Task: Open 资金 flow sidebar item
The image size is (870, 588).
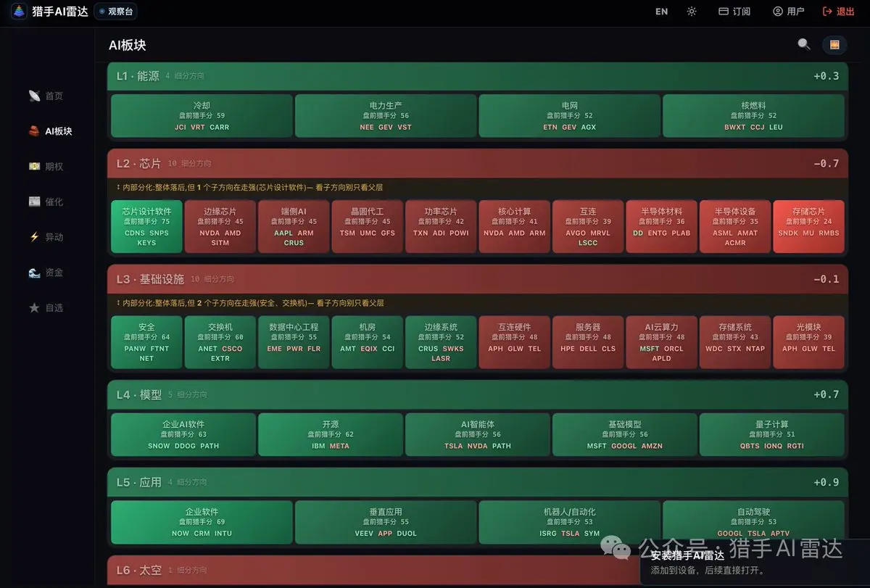Action: click(x=46, y=273)
